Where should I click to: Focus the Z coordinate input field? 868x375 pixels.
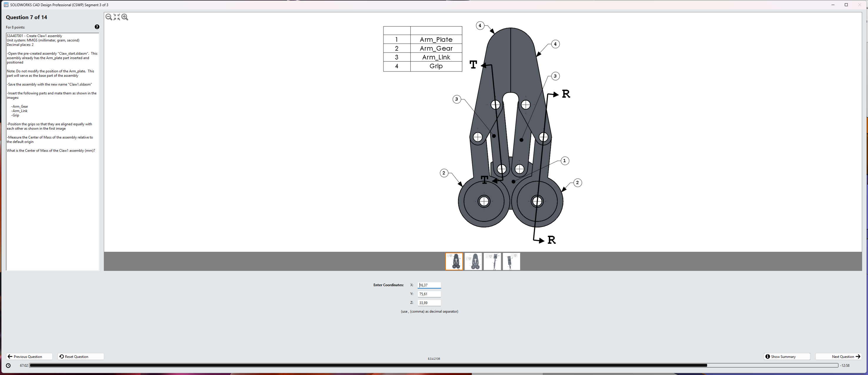pyautogui.click(x=429, y=303)
